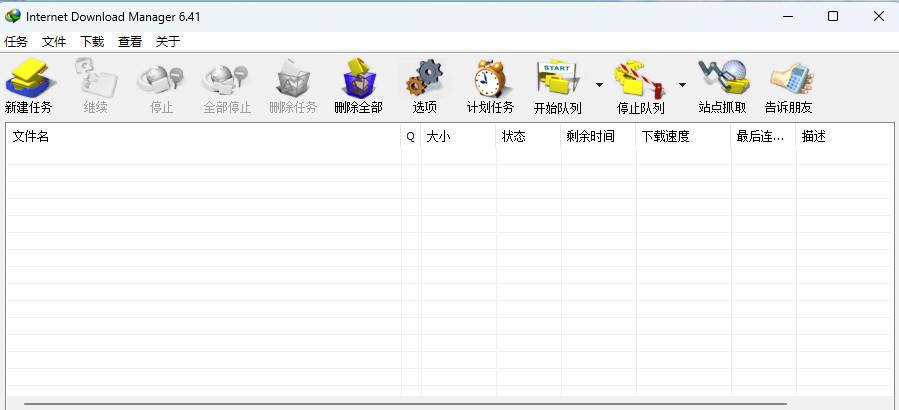Click the 开始队列 (start queue) icon
This screenshot has width=899, height=410.
558,79
